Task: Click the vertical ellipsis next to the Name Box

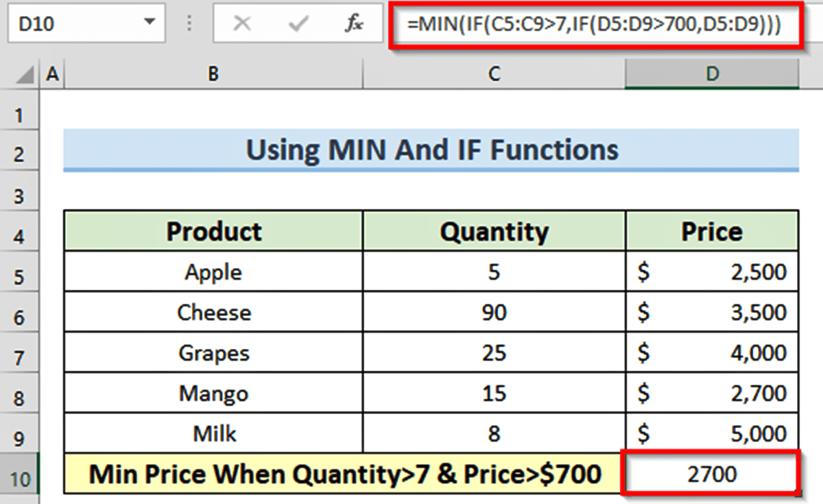Action: click(189, 23)
